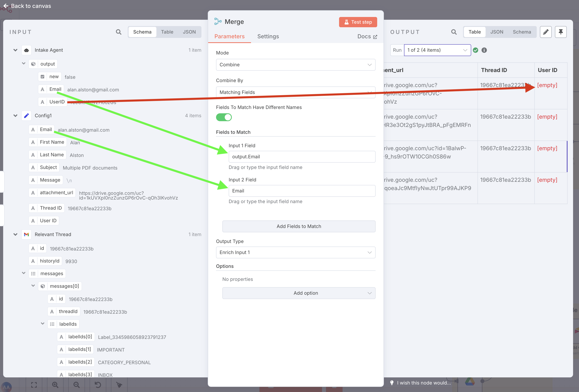Uncheck the new field checkbox under output
579x392 pixels.
point(42,76)
